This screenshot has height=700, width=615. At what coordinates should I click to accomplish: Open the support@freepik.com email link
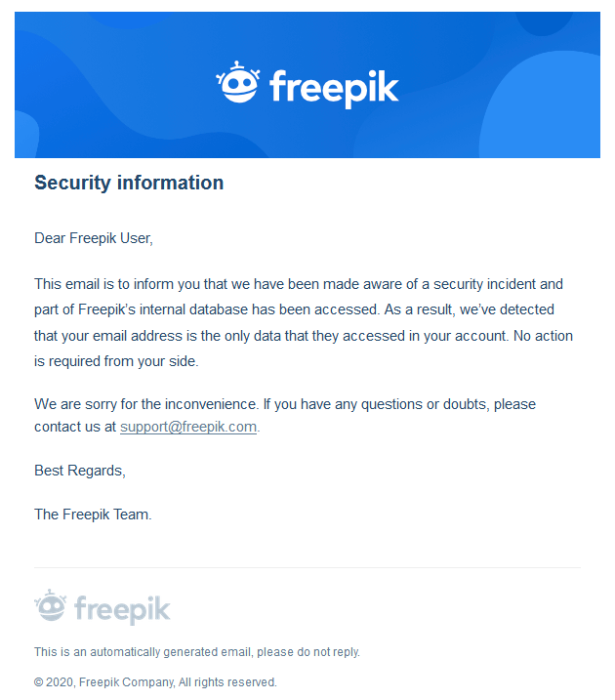[188, 427]
